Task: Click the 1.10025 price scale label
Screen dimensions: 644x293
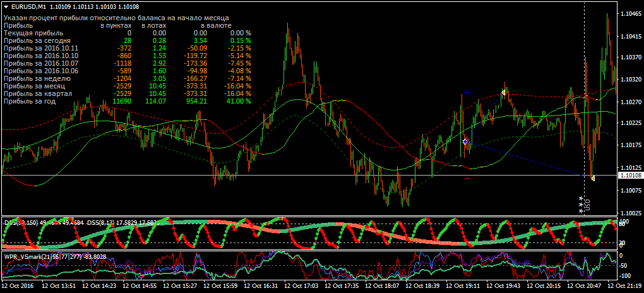Action: coord(631,213)
